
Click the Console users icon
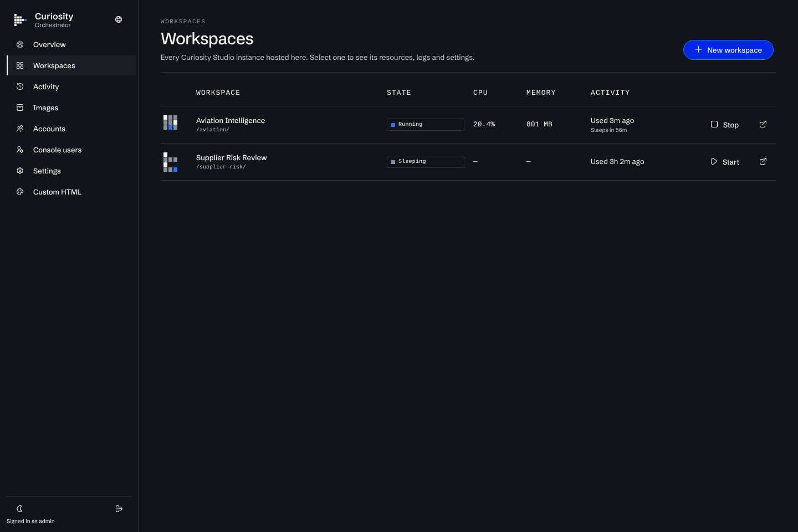coord(20,150)
